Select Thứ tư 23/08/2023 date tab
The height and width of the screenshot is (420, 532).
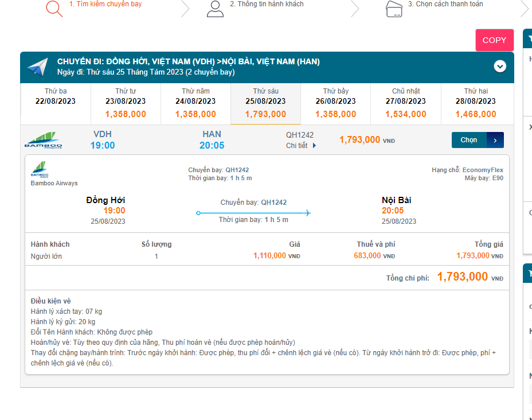(126, 103)
